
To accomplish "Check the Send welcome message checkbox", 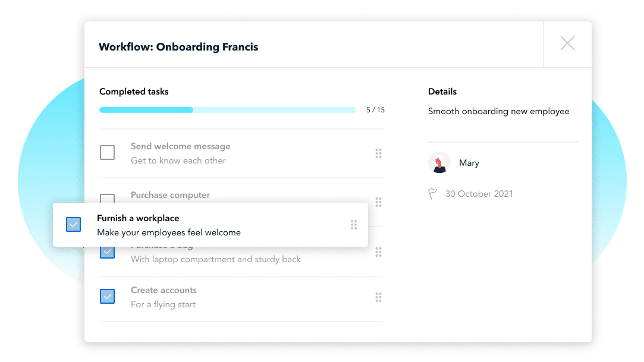I will pos(108,153).
